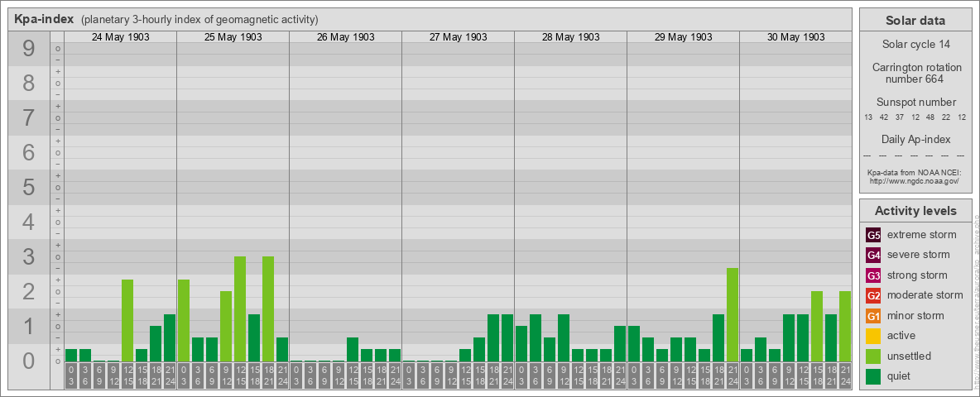Screen dimensions: 980x397
Task: Click the G3 strong storm legend icon
Action: pos(874,275)
